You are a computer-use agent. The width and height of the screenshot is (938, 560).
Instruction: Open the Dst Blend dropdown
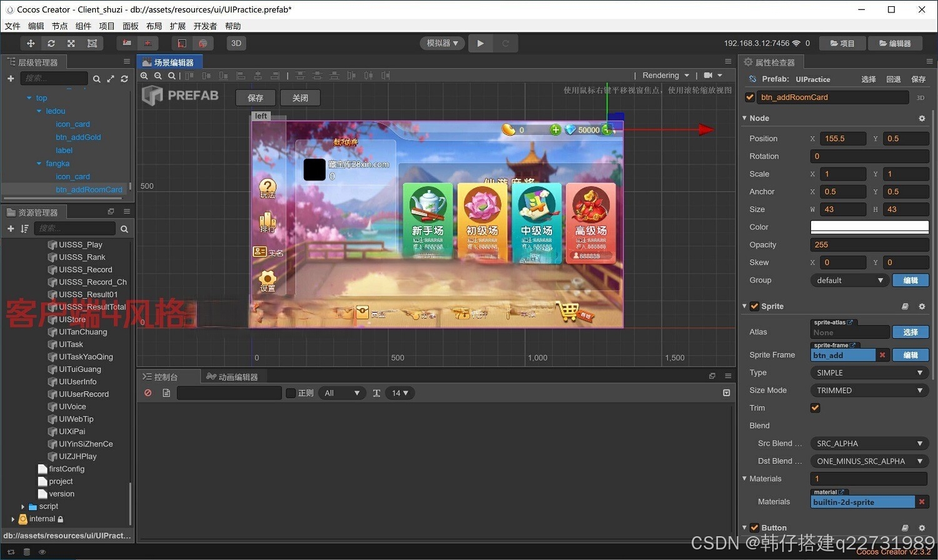(x=869, y=461)
